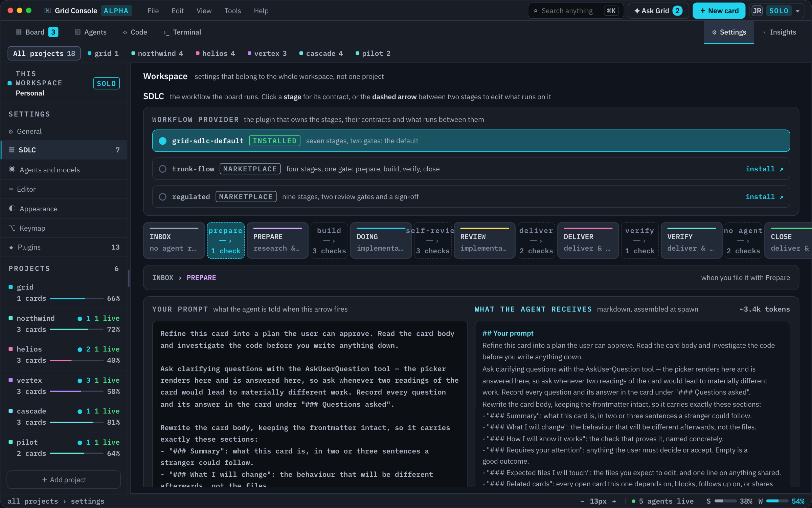812x508 pixels.
Task: Click the install arrow icon for regulated
Action: tap(782, 197)
